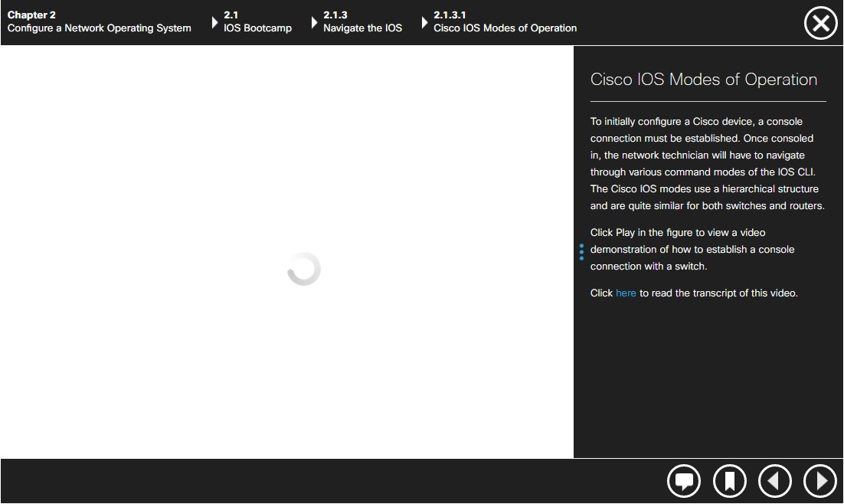The image size is (844, 504).
Task: Select the 2.1 IOS Bootcamp breadcrumb
Action: (258, 21)
